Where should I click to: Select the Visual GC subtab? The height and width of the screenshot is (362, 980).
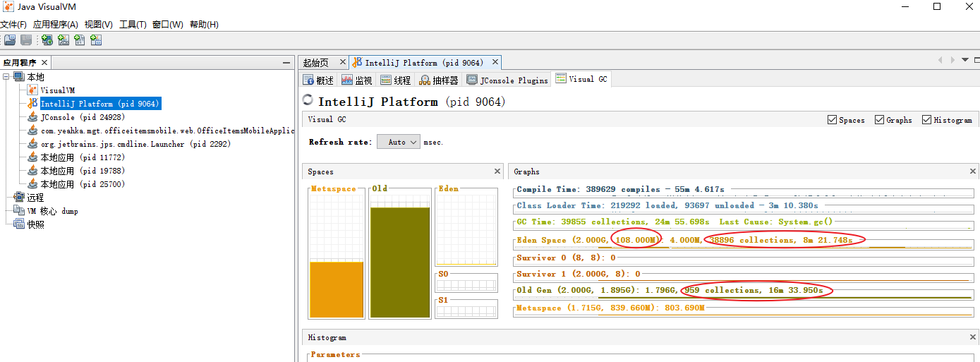[x=581, y=79]
